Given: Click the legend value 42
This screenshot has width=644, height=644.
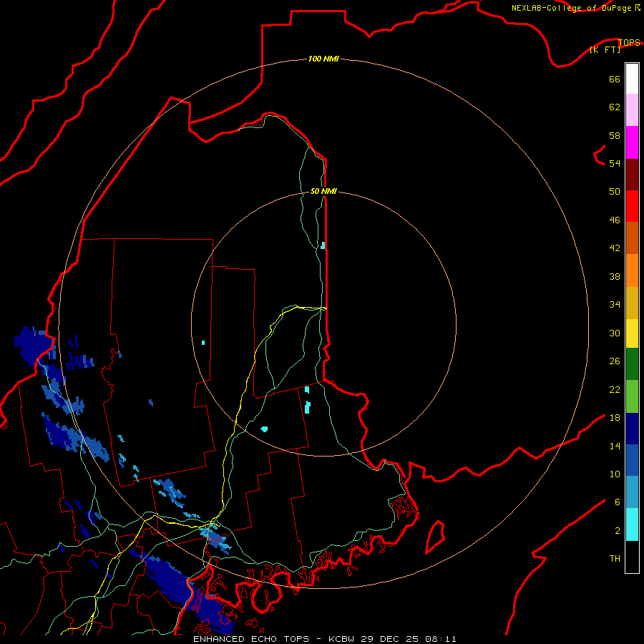Looking at the screenshot, I should coord(615,248).
